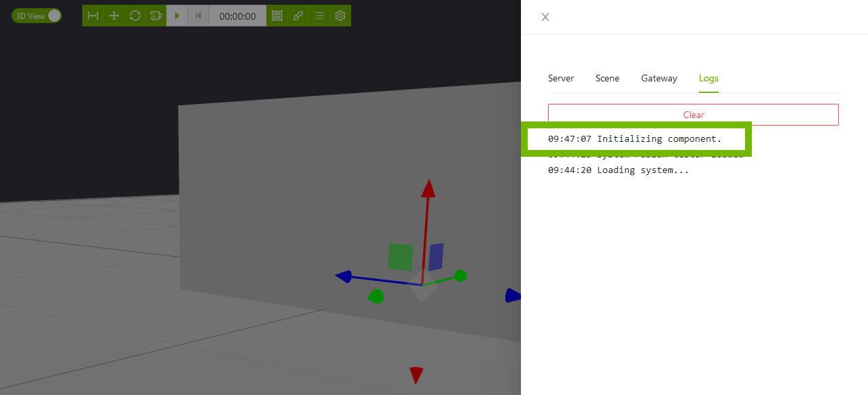This screenshot has height=395, width=868.
Task: Close the side panel with X
Action: 545,17
